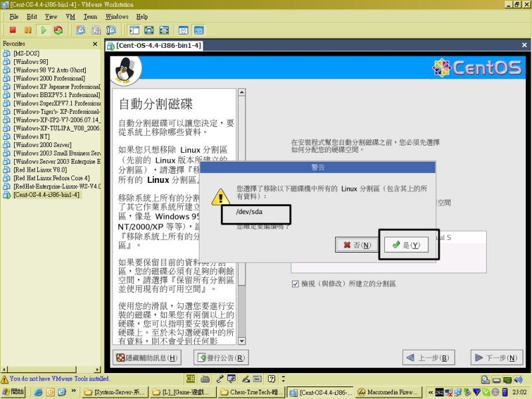Image resolution: width=532 pixels, height=399 pixels.
Task: Click the Suspend VM toolbar icon
Action: click(28, 30)
